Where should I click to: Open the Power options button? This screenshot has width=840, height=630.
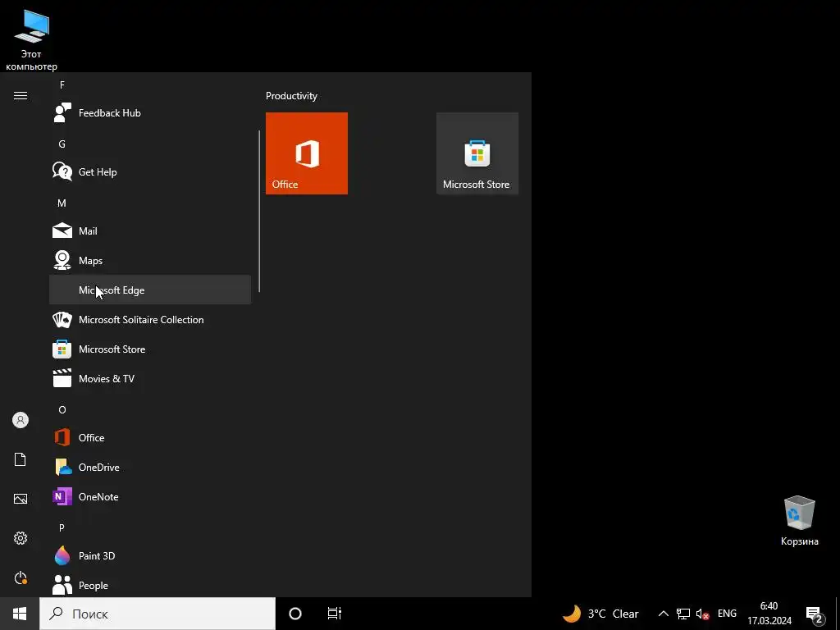click(x=21, y=577)
